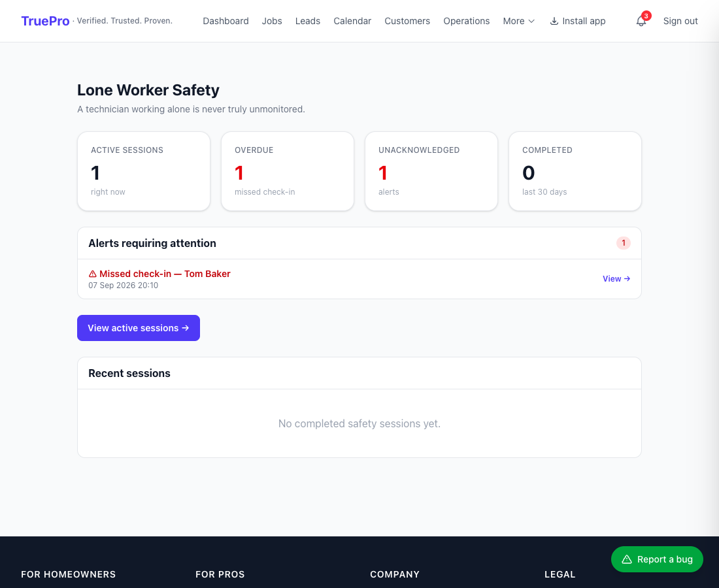Click the Report a bug button
This screenshot has width=719, height=588.
(x=657, y=559)
